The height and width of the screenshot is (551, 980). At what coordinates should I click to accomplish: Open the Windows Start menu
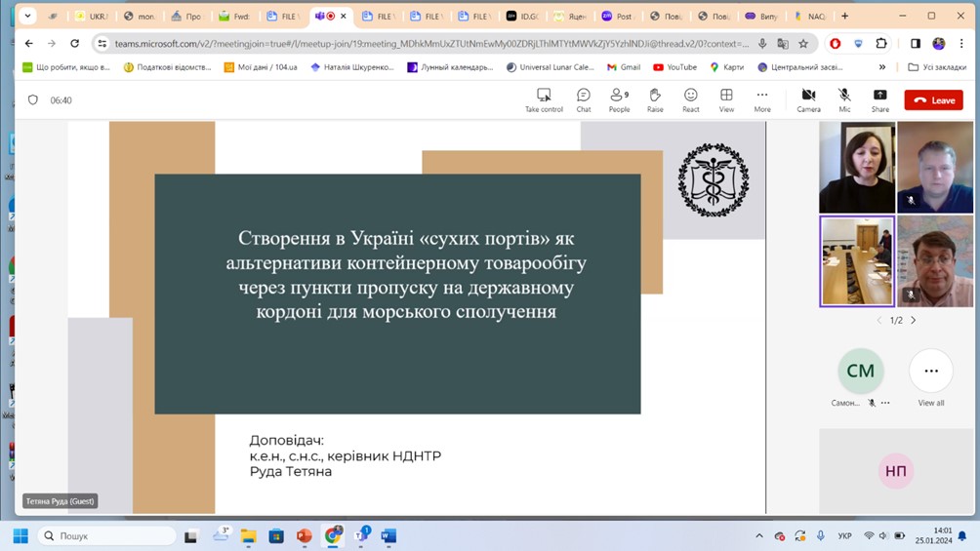(x=20, y=536)
